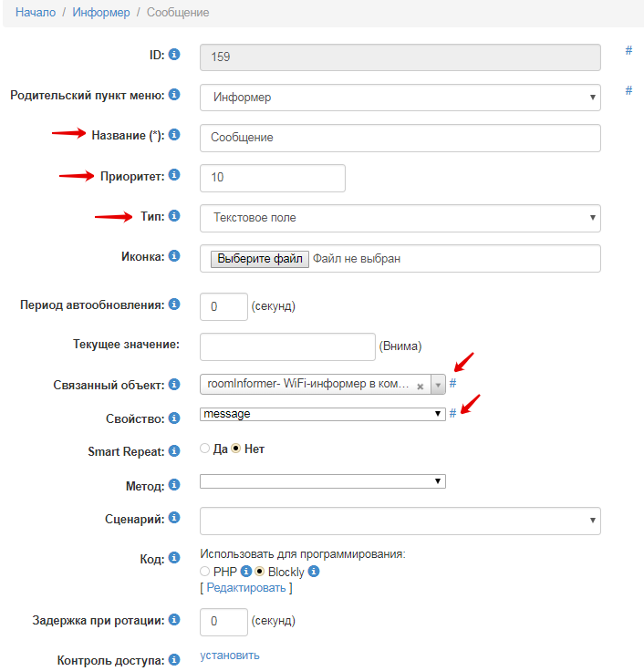Open the Родительский пункт меню dropdown

coord(400,98)
